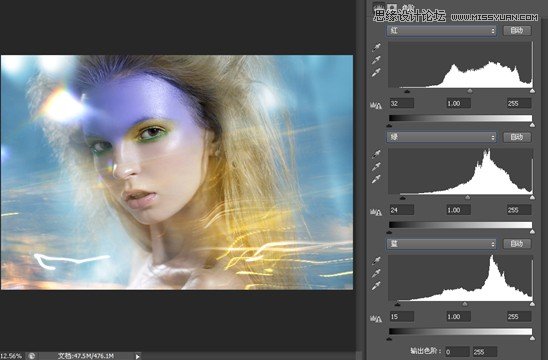Screen dimensions: 548x360
Task: Click the red output gradient white slider handle
Action: pos(532,125)
